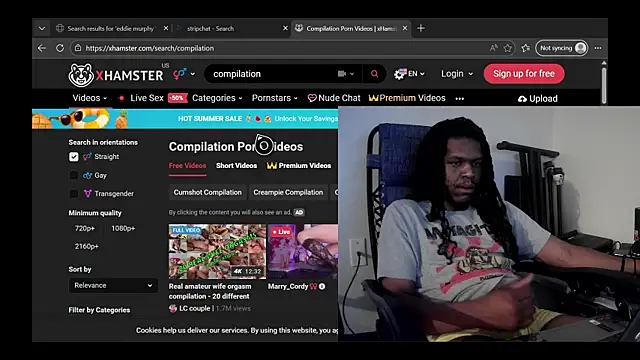Open the Hot Summer Sale banner
This screenshot has width=640, height=360.
(x=185, y=119)
